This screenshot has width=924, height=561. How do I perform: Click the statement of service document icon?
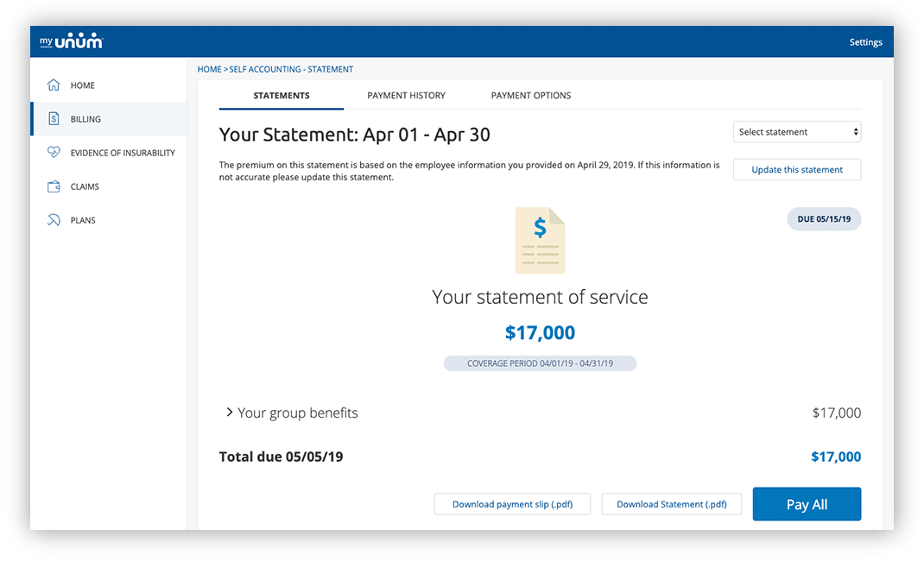[x=540, y=237]
